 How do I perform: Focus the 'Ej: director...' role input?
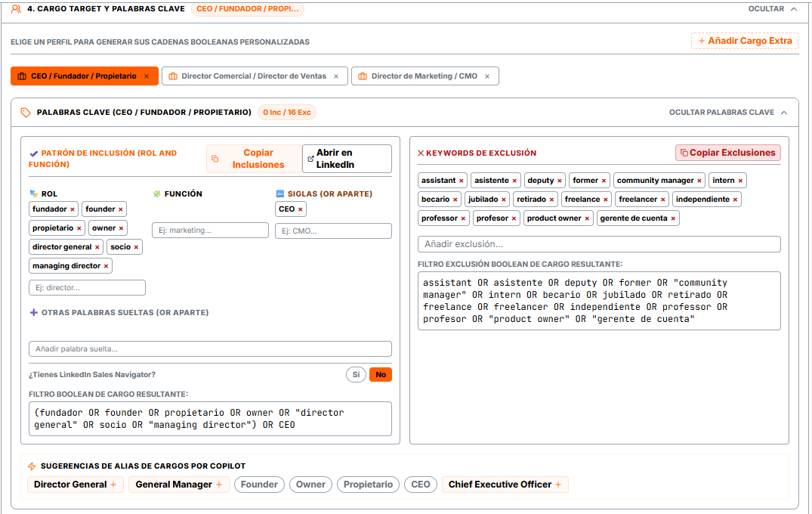[87, 287]
